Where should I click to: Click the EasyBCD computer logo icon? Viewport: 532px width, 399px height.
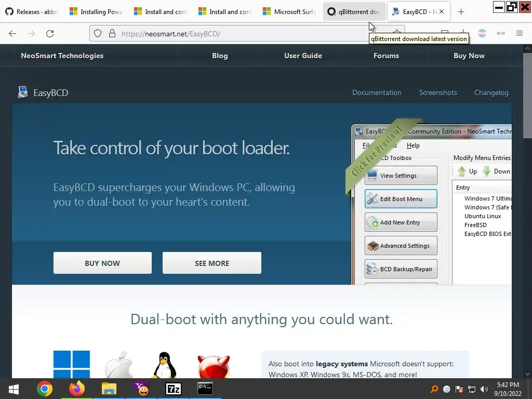23,92
